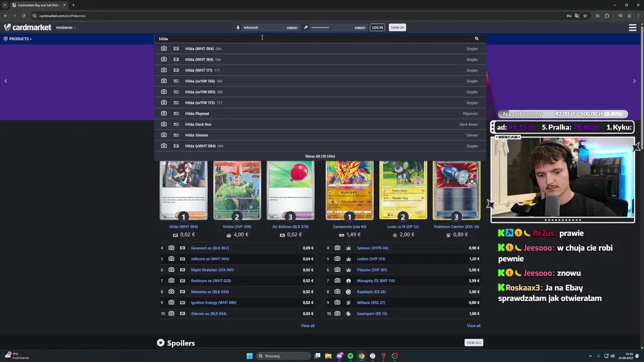Open Pokémon Catcher (KSS 36) card image
The width and height of the screenshot is (644, 362).
click(x=456, y=190)
